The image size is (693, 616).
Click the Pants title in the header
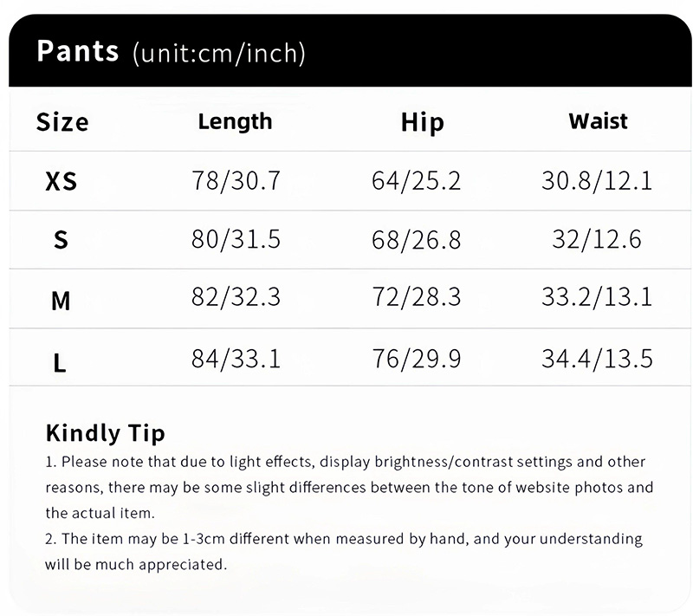(77, 51)
